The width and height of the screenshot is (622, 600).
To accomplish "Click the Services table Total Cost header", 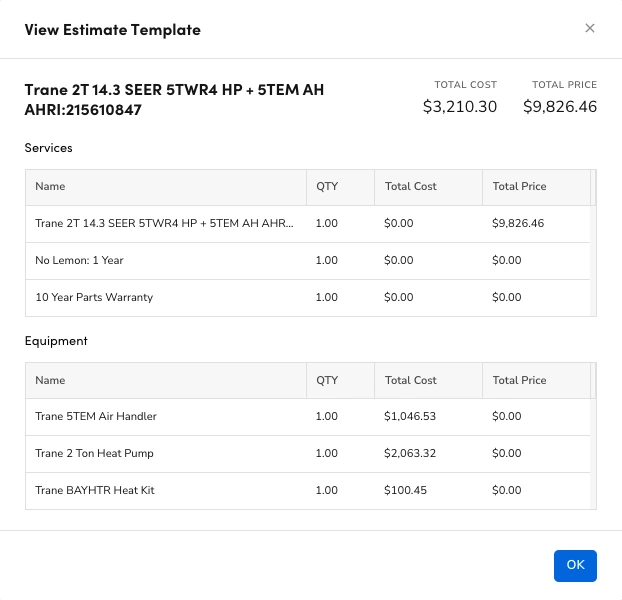I will [428, 187].
